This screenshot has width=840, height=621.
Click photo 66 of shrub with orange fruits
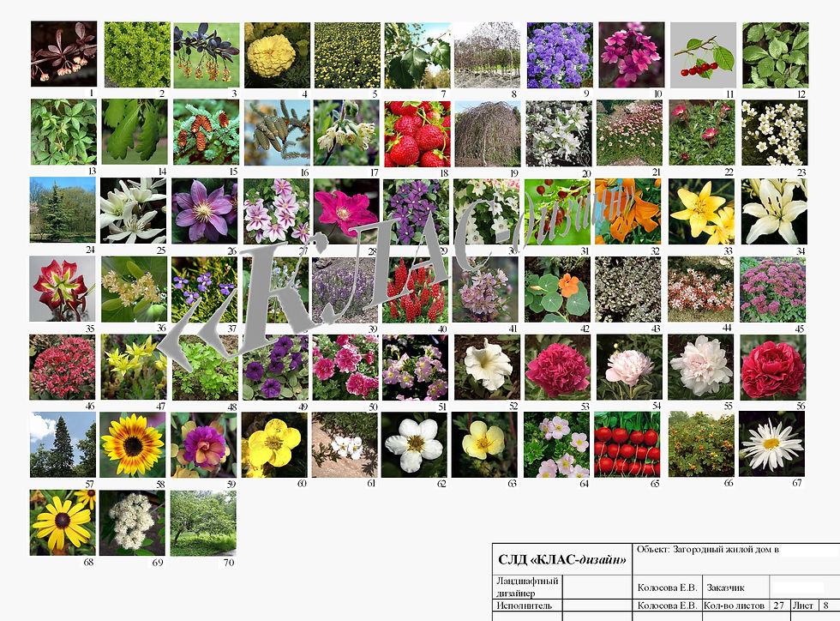click(701, 444)
